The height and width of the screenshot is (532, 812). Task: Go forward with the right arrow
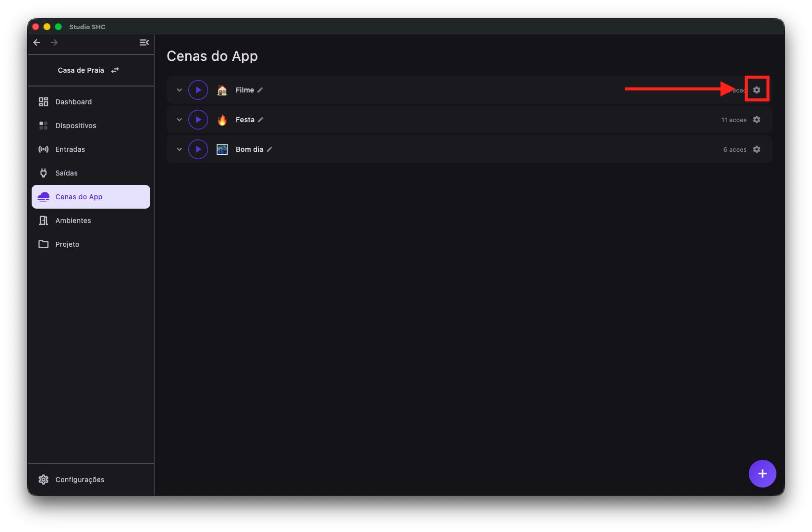click(54, 43)
